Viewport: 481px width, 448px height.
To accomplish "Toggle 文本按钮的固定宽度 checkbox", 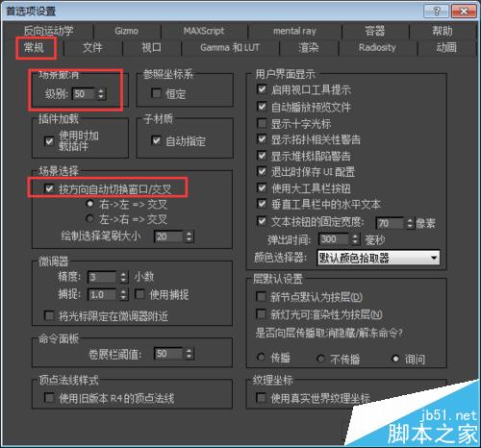I will pyautogui.click(x=262, y=221).
